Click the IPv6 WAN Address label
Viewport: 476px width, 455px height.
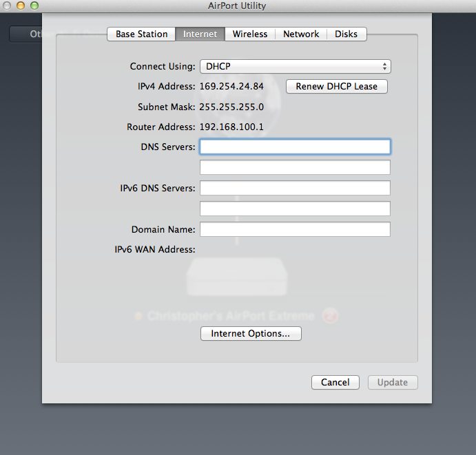155,250
